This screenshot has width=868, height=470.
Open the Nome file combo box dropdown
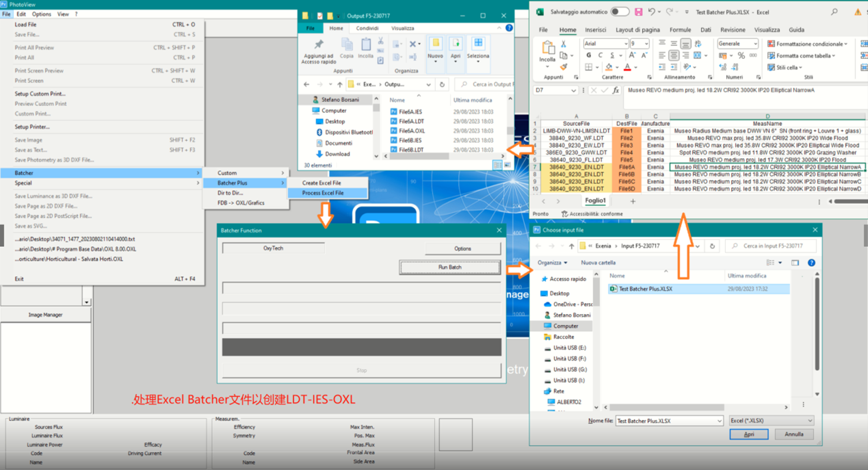tap(719, 421)
